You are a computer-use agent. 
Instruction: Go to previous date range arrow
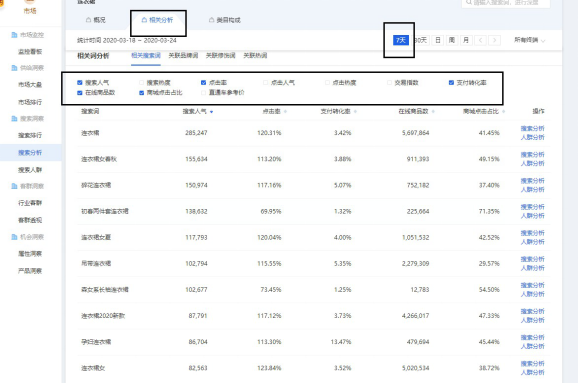480,40
